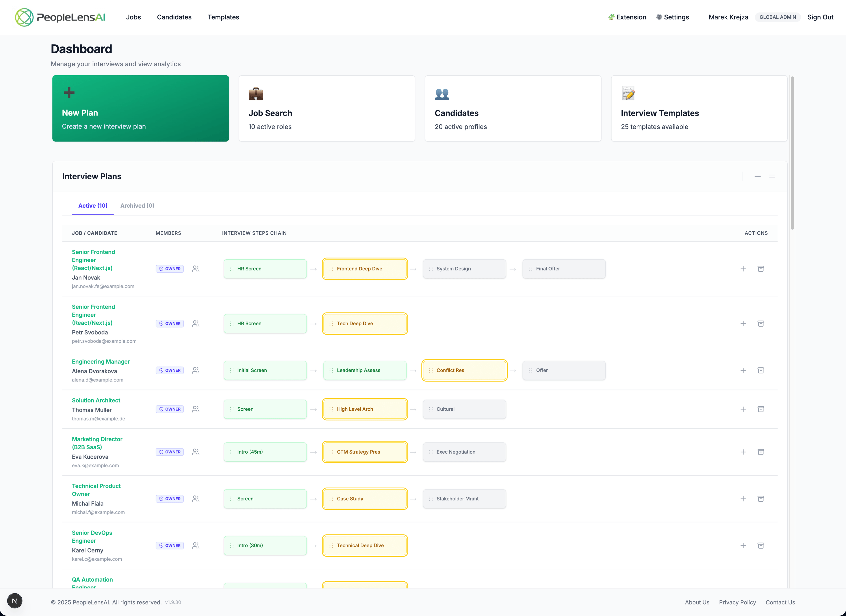The height and width of the screenshot is (616, 846).
Task: Archive Jan Novak's interview plan
Action: pos(761,269)
